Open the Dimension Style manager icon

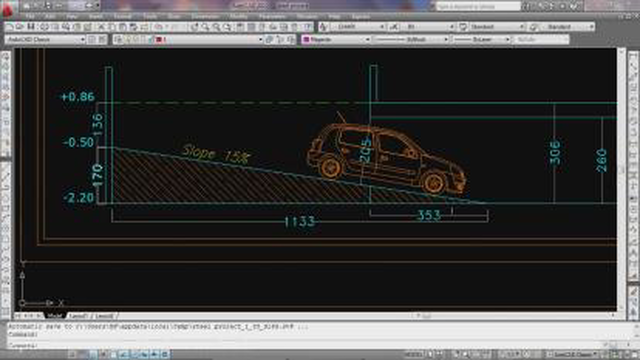(393, 27)
